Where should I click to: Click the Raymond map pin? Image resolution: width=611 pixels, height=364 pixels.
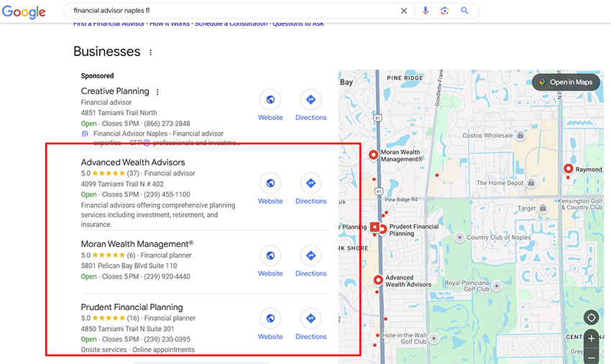[x=569, y=169]
